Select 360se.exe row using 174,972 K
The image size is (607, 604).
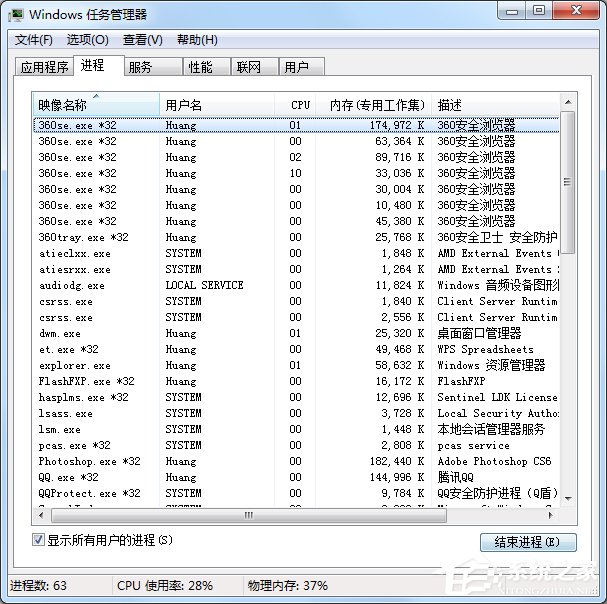pyautogui.click(x=296, y=125)
